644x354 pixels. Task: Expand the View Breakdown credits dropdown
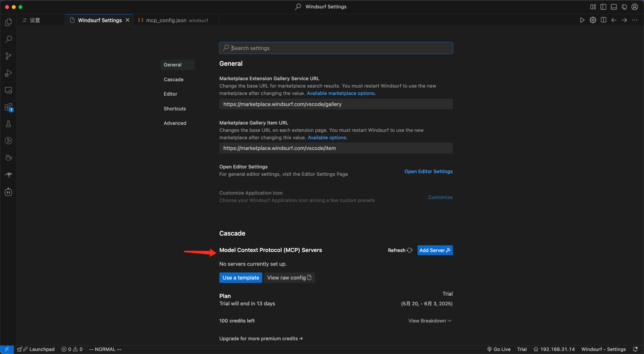[430, 321]
